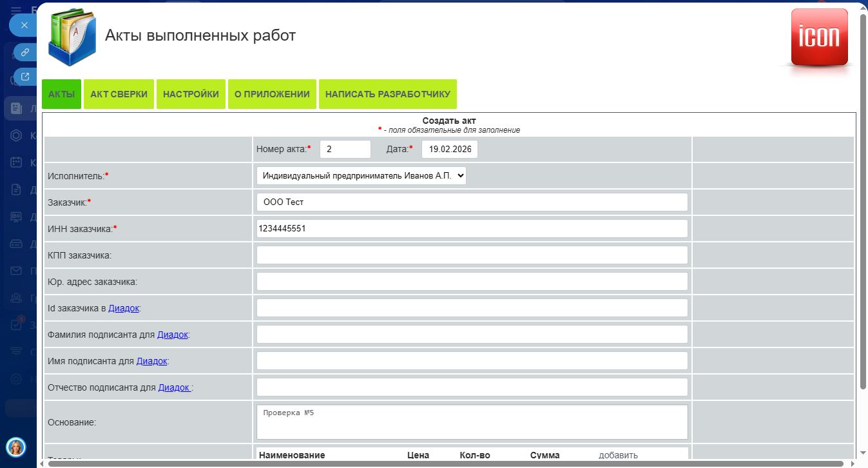This screenshot has width=868, height=468.
Task: Open the О ПРИЛОЖЕНИИ tab
Action: 272,94
